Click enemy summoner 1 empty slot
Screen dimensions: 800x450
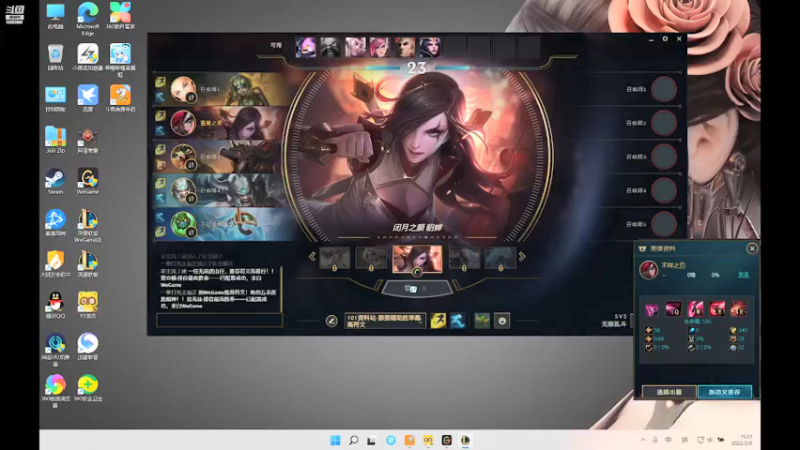click(664, 89)
